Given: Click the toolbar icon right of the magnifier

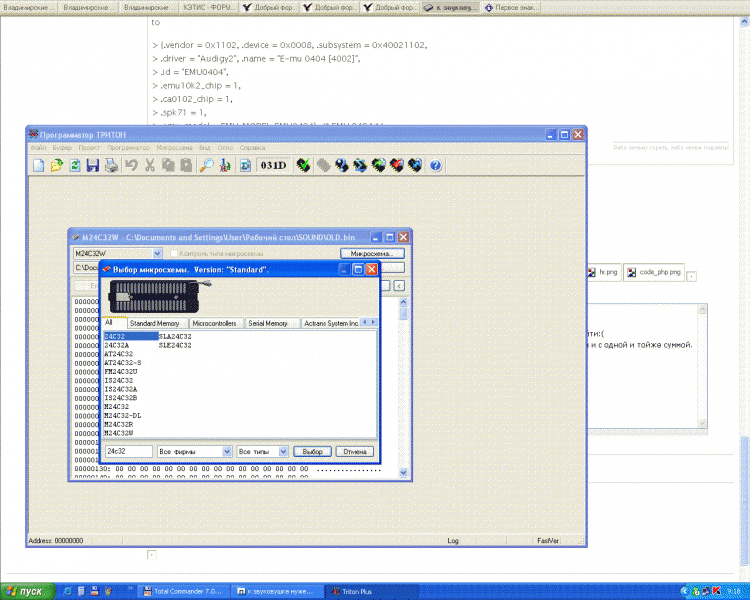Looking at the screenshot, I should 225,166.
